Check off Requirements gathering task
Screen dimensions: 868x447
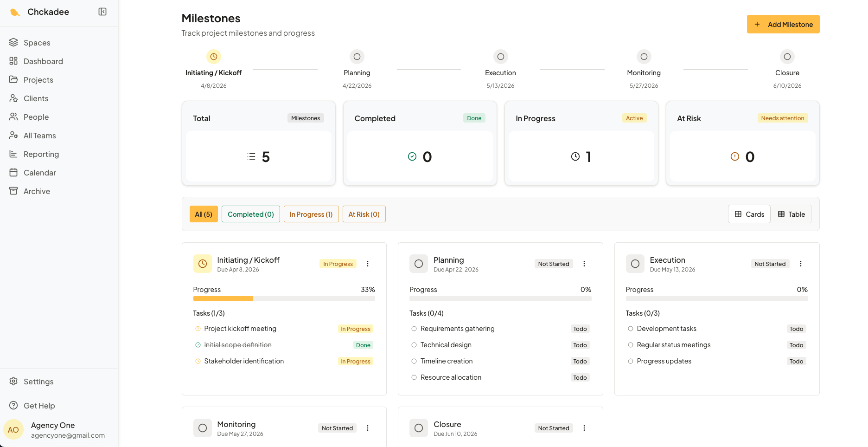(414, 329)
